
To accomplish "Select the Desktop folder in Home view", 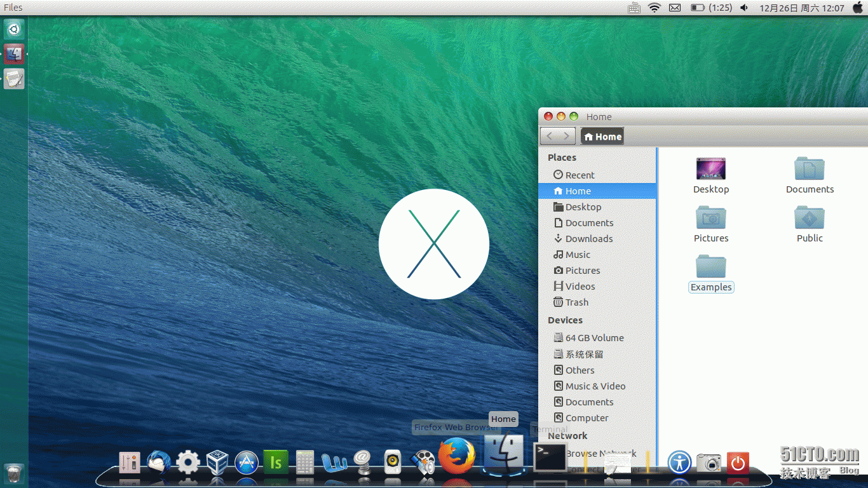I will coord(711,175).
